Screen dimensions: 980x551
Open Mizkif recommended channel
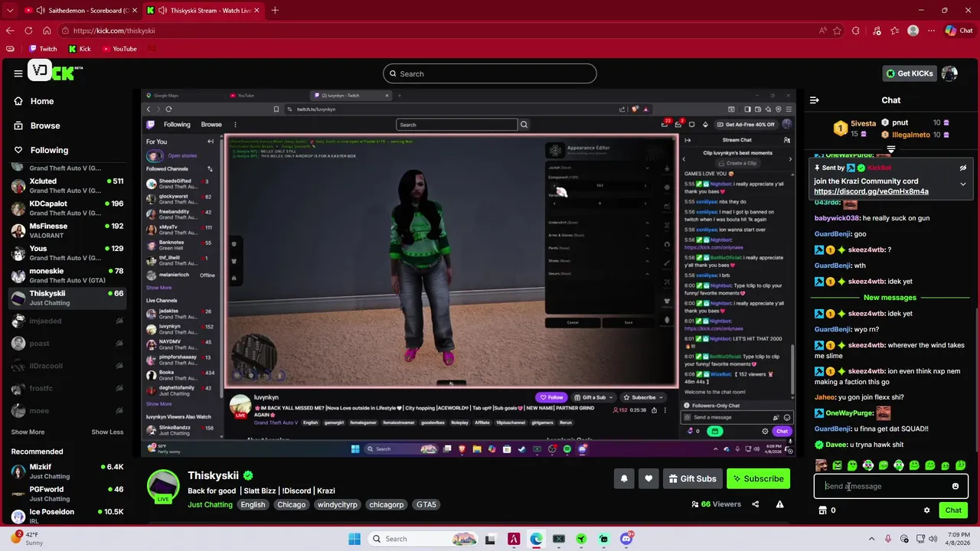pos(67,471)
